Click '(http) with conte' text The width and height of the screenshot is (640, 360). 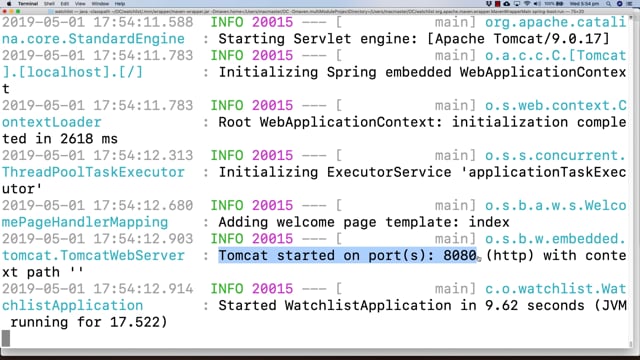(556, 256)
